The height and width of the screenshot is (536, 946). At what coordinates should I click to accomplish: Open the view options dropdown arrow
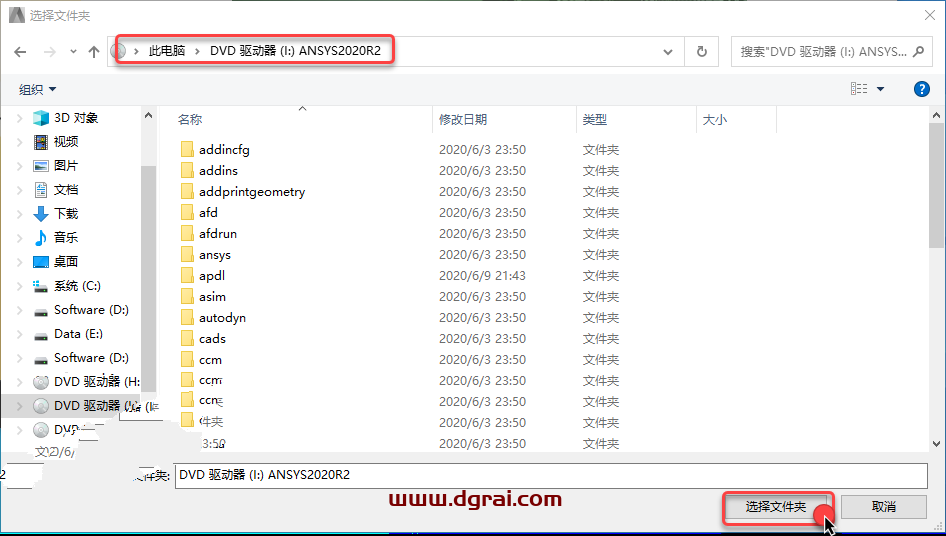click(x=880, y=89)
